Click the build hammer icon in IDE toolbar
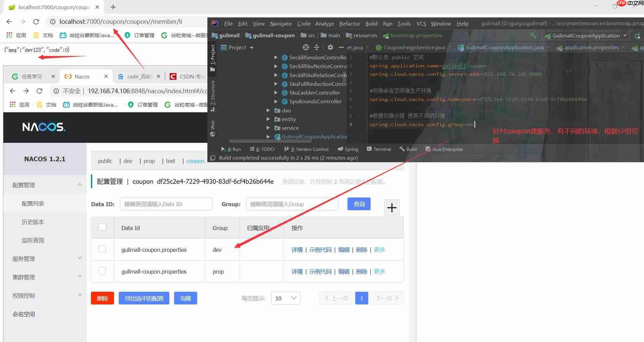This screenshot has height=342, width=644. (533, 35)
